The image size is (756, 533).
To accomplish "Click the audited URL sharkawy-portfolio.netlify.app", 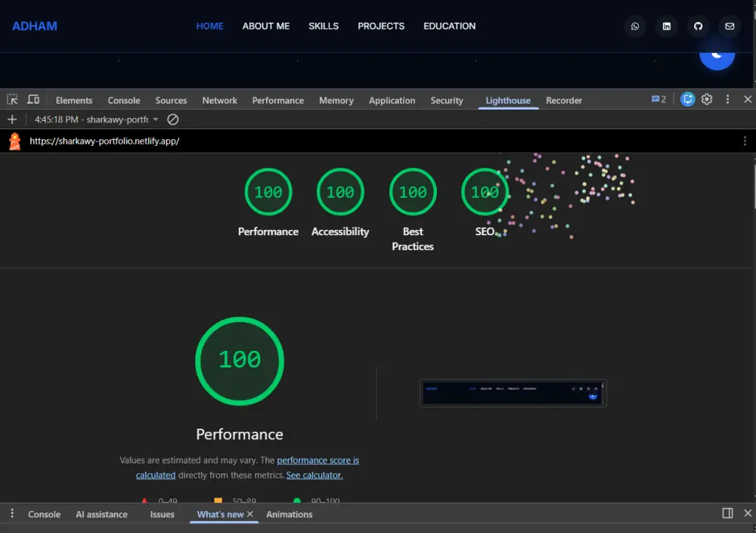I will point(104,141).
